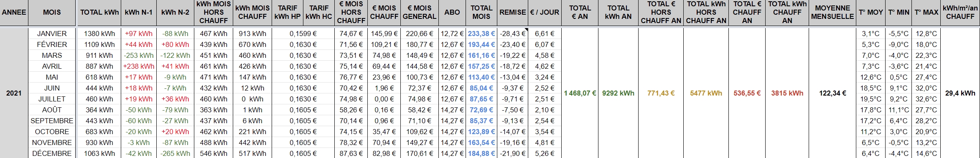Click the MOYENNE MENSUELLE header
This screenshot has width=980, height=158.
(x=832, y=13)
